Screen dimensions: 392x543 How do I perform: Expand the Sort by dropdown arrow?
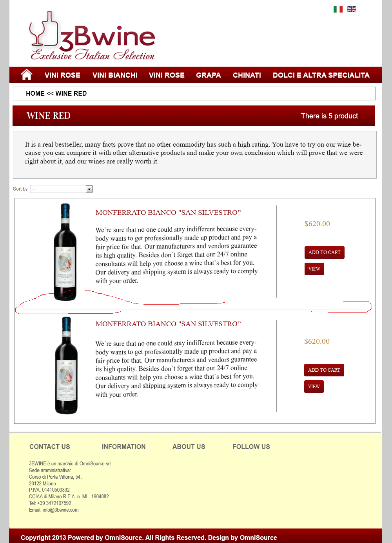[x=89, y=189]
